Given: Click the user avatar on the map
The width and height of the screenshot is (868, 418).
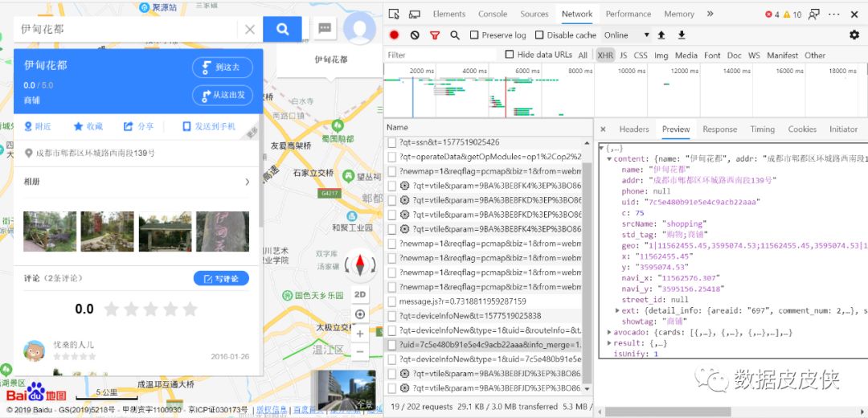Looking at the screenshot, I should pos(359,29).
